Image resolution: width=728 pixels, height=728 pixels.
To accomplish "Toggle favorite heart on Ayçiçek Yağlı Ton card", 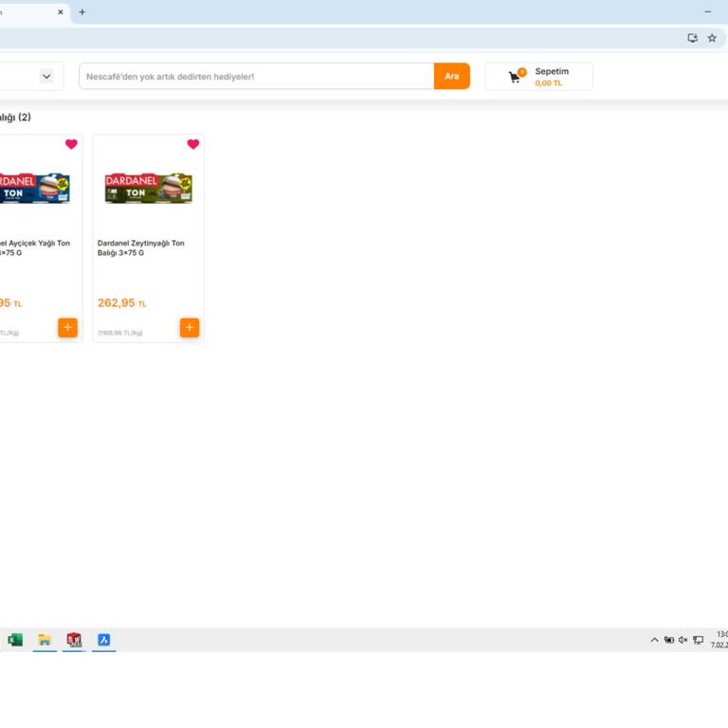I will (71, 144).
